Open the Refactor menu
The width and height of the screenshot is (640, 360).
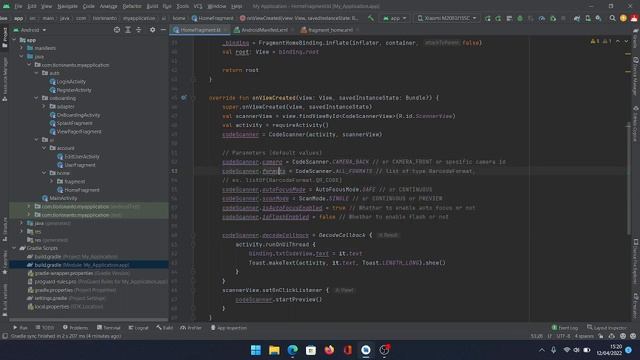pyautogui.click(x=132, y=6)
